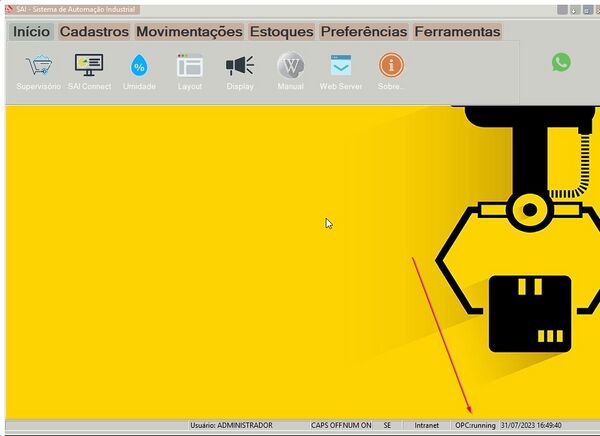Open the Manual wiki icon
600x436 pixels.
coord(290,67)
